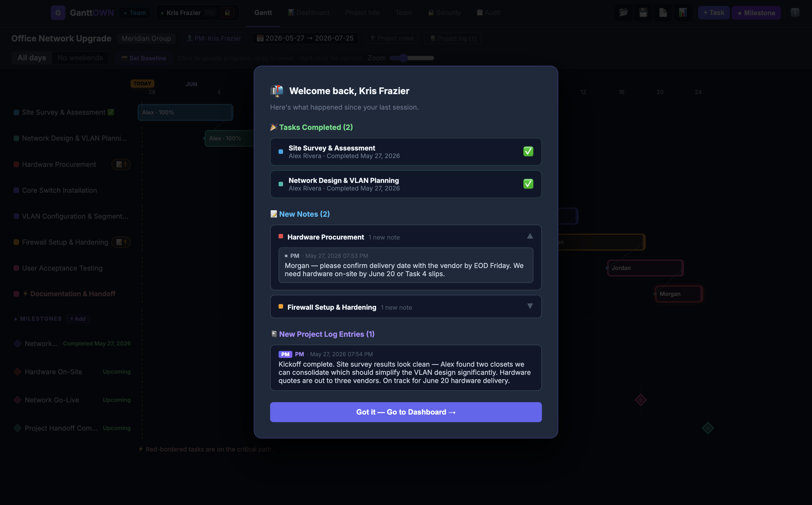This screenshot has height=505, width=812.
Task: Click the purple PM badge in the log entry
Action: tap(285, 354)
